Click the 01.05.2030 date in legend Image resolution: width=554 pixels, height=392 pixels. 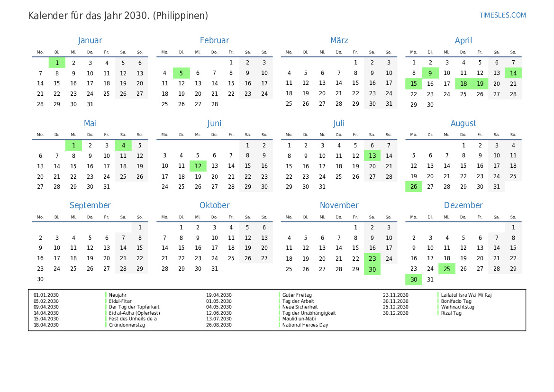pos(219,301)
